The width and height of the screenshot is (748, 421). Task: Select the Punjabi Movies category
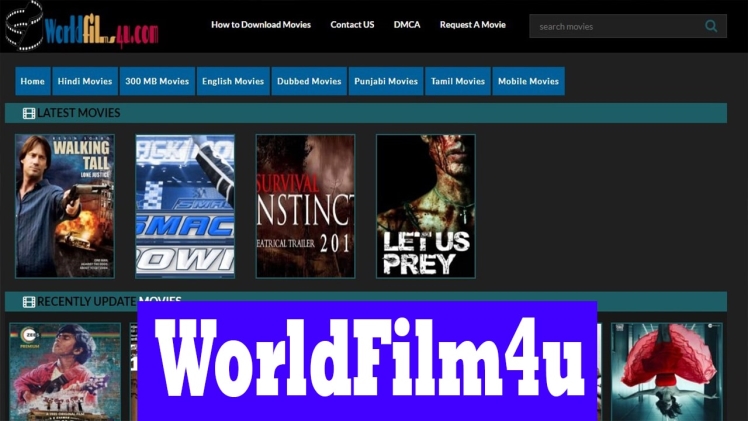coord(386,81)
